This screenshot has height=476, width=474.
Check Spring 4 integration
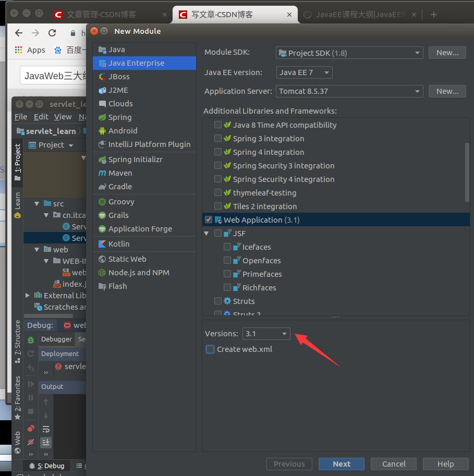(x=218, y=152)
